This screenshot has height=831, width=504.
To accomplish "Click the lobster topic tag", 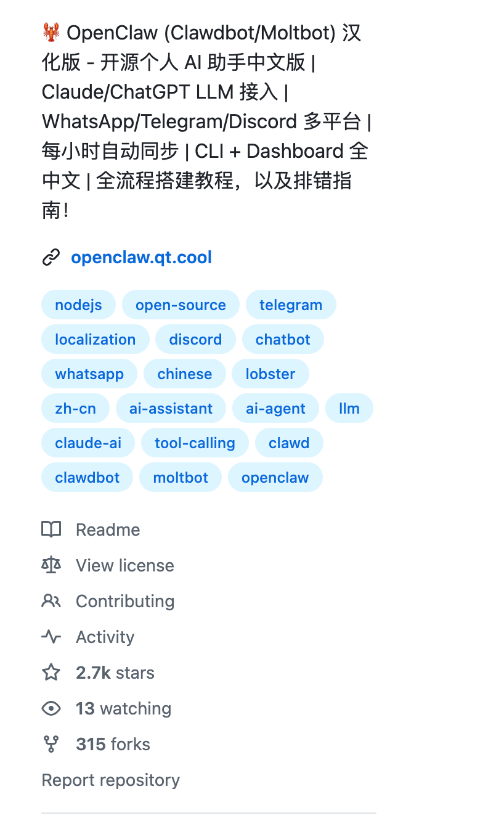I will (270, 374).
